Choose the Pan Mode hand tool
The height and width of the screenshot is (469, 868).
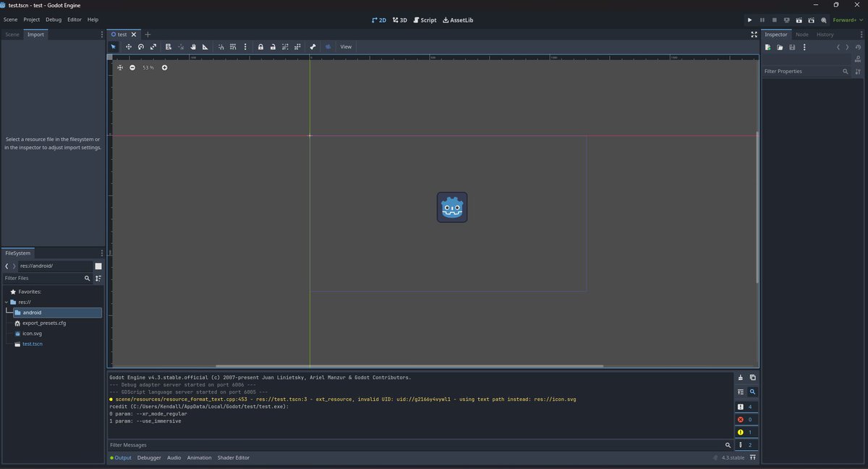click(193, 46)
